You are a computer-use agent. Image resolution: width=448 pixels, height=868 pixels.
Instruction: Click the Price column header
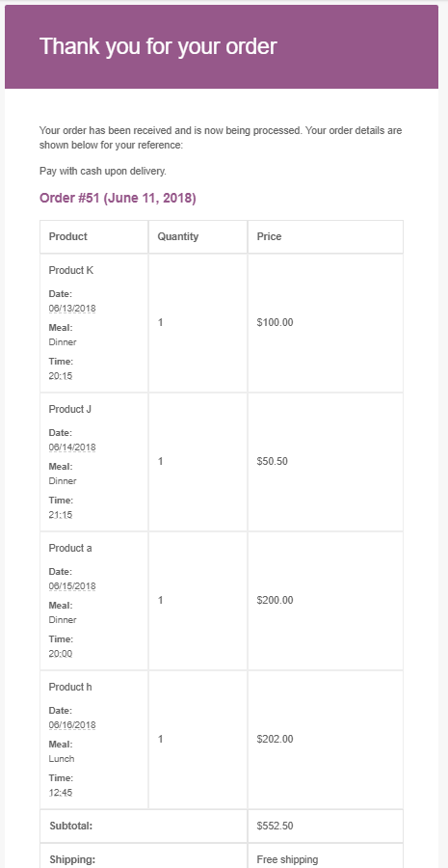(x=326, y=236)
